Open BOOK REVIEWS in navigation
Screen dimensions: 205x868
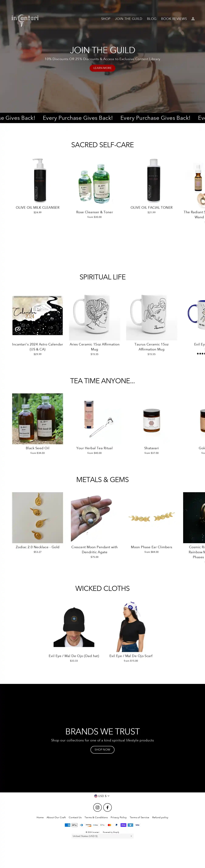[x=174, y=19]
